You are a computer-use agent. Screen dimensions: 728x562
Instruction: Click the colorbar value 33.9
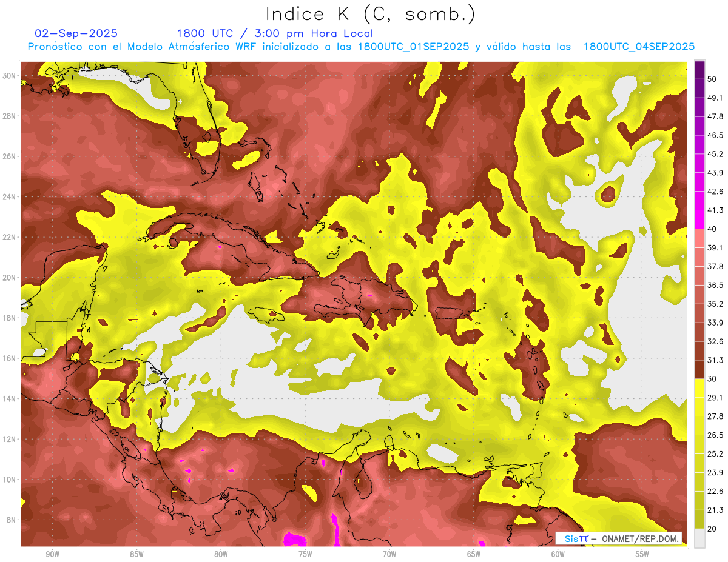coord(715,323)
